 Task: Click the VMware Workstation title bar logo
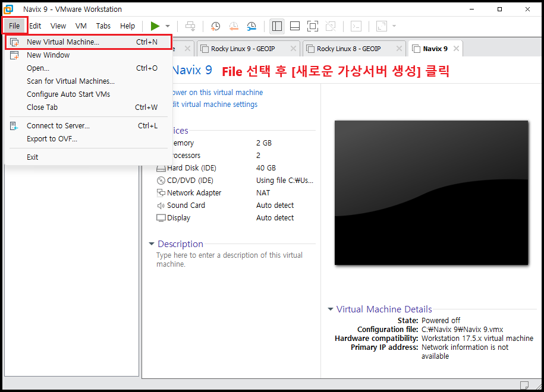(x=8, y=9)
